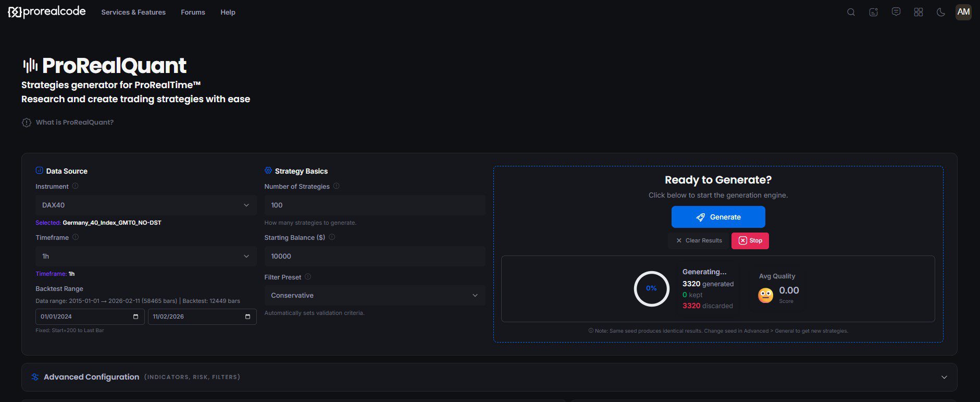Open the What is ProRealQuant? link
Viewport: 980px width, 402px height.
[68, 123]
